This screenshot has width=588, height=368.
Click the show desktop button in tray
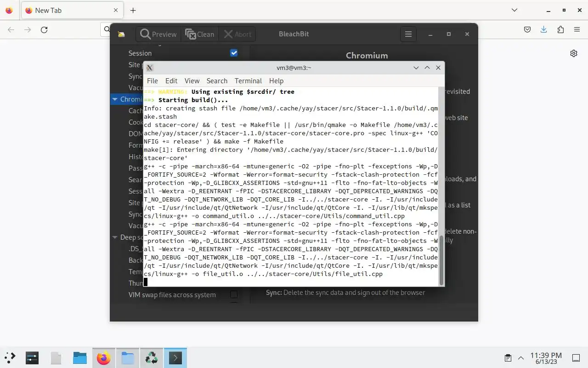576,358
